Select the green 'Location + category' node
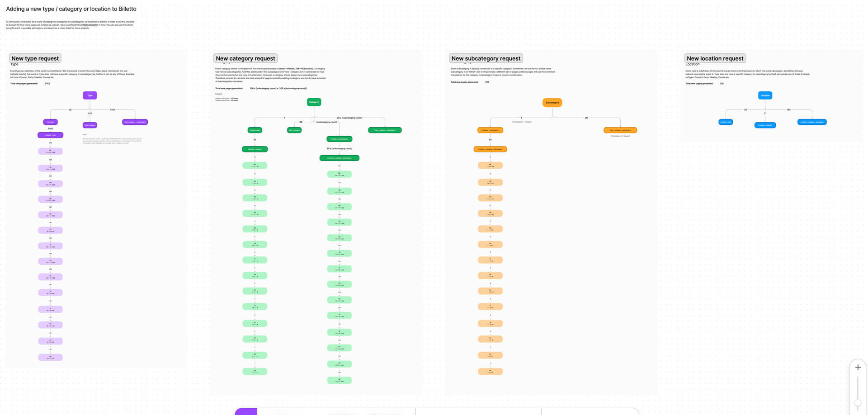 (255, 149)
